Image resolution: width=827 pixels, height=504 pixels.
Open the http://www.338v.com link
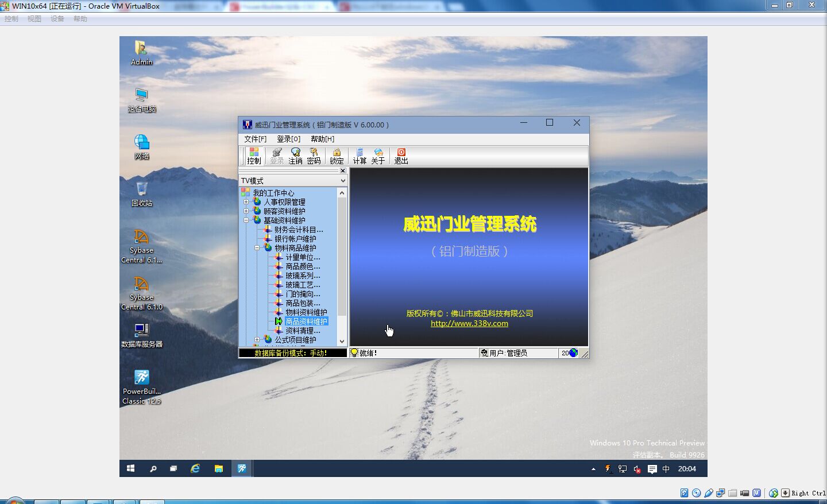469,323
